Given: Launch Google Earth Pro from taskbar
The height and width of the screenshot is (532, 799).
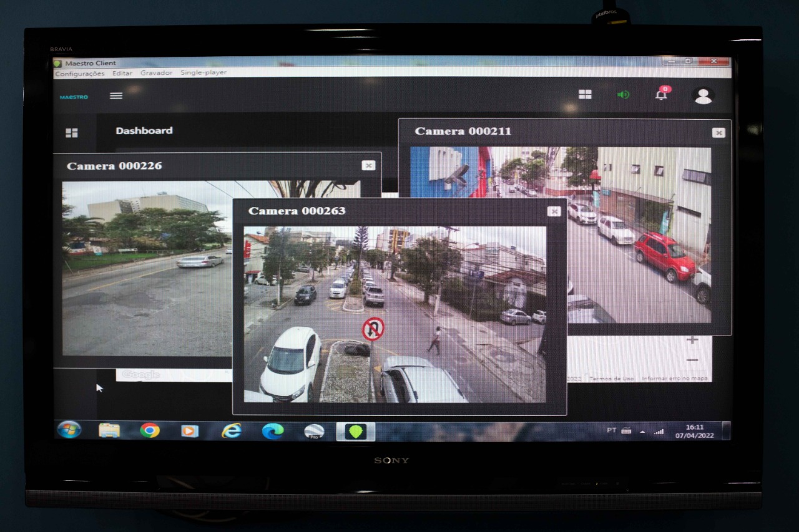Looking at the screenshot, I should click(314, 431).
